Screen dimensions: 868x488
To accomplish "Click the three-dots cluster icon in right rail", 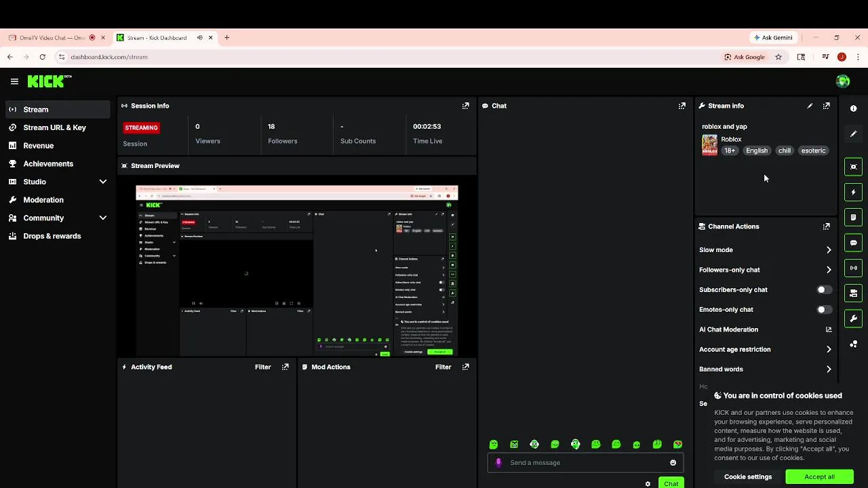I will [x=853, y=344].
